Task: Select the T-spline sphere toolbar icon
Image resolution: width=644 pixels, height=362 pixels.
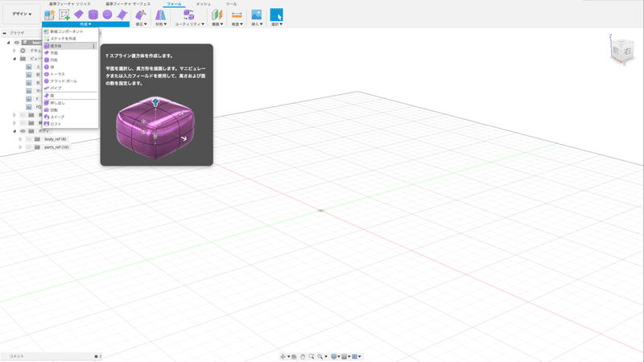Action: [x=107, y=14]
